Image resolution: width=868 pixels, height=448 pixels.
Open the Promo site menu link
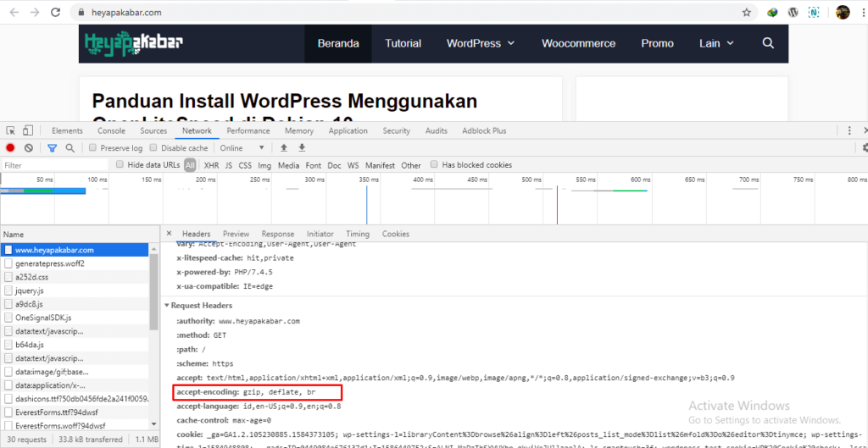(658, 43)
